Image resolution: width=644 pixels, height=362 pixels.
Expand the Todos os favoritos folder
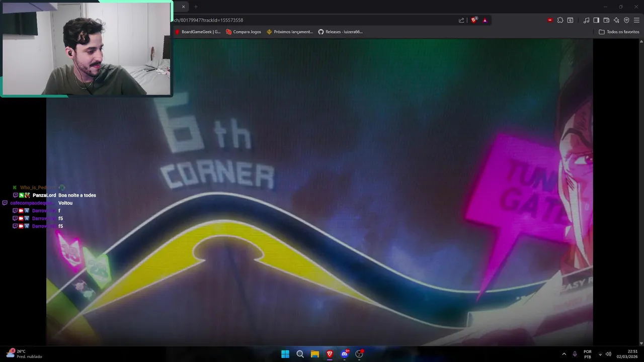(619, 32)
